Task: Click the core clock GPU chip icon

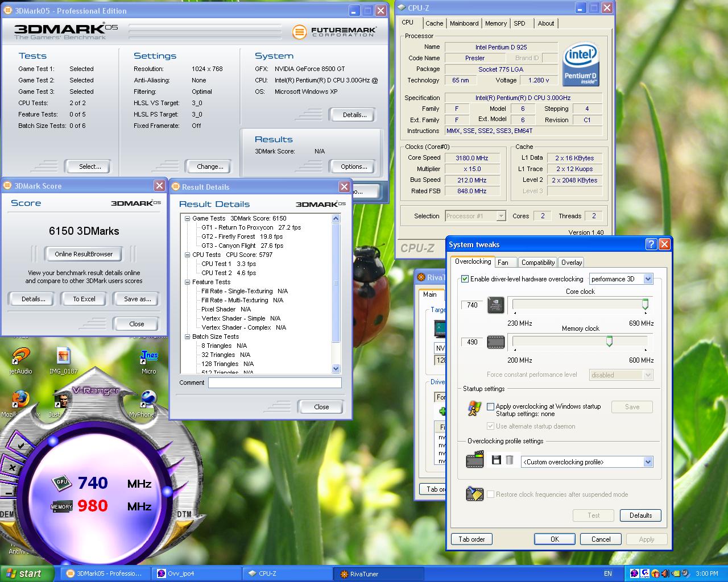Action: 496,305
